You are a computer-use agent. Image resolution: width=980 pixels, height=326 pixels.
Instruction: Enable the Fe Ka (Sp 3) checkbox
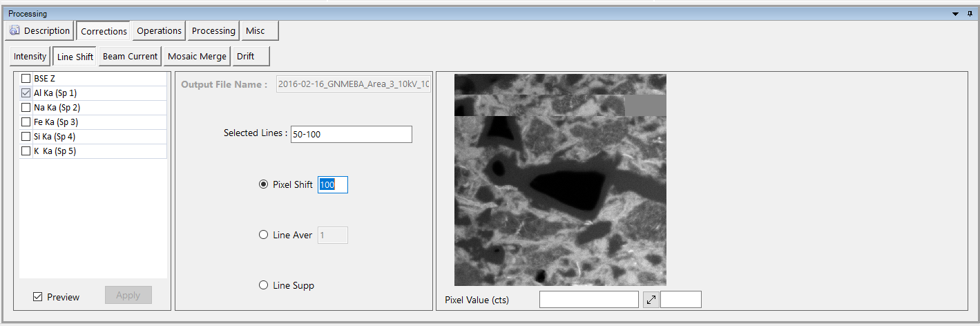click(x=26, y=122)
